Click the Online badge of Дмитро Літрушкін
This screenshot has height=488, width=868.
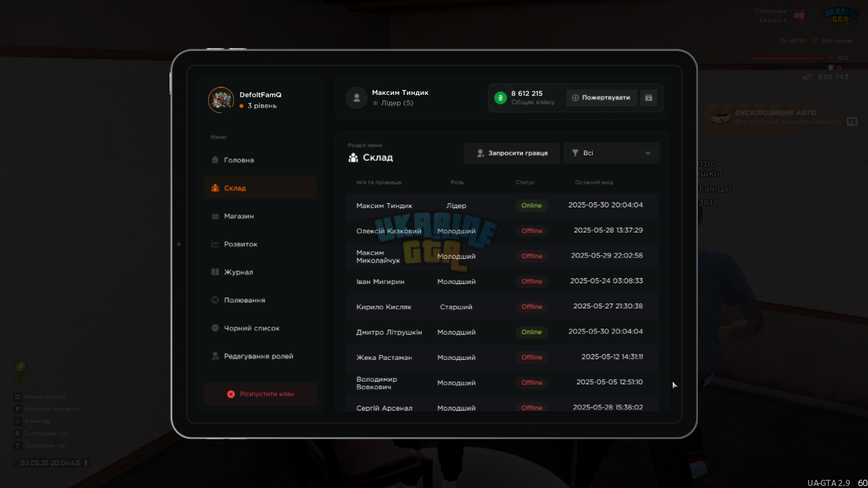pos(532,332)
